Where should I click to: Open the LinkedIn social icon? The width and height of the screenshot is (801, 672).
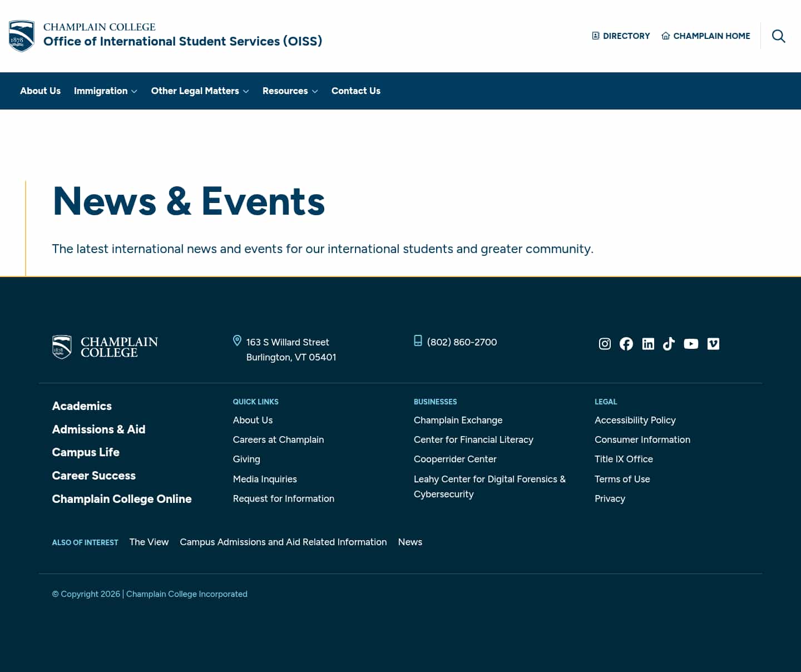coord(648,344)
